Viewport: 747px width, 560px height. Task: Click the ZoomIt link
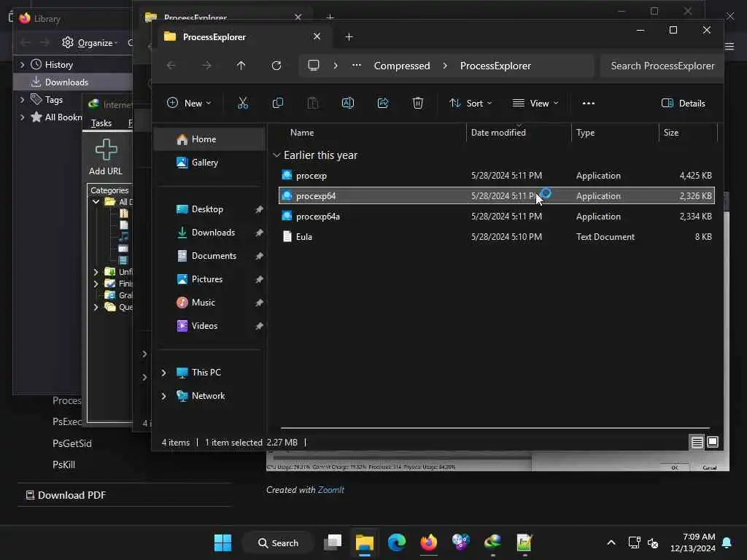pyautogui.click(x=330, y=489)
